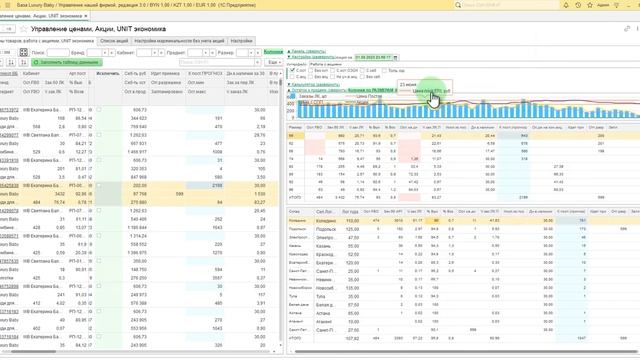Collapse the Настройки (развернуть) section
640x360 pixels.
[x=311, y=57]
